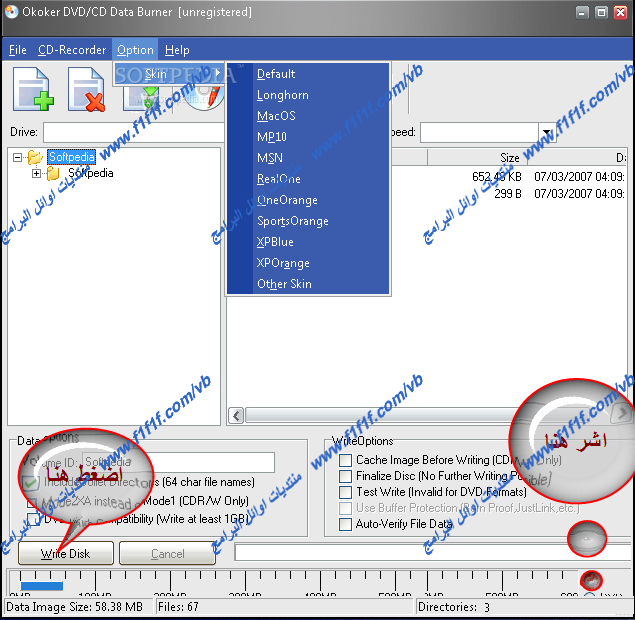
Task: Open the CD-Recorder menu
Action: (x=72, y=50)
